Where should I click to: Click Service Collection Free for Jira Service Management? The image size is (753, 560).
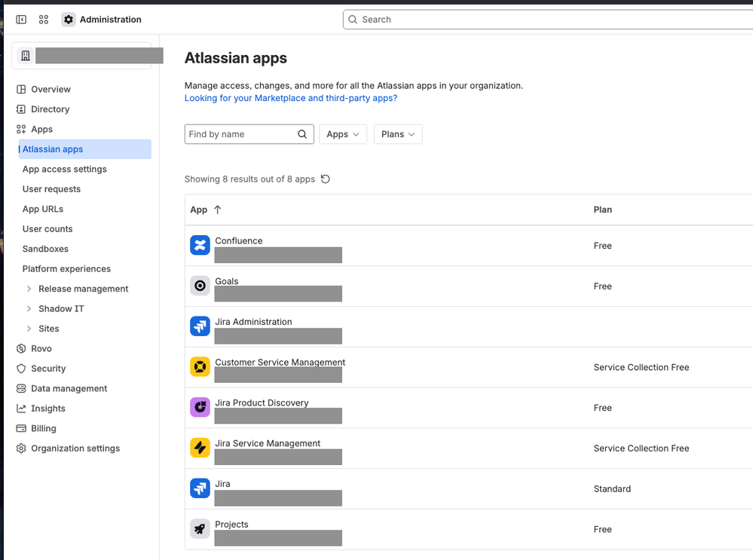click(x=641, y=448)
